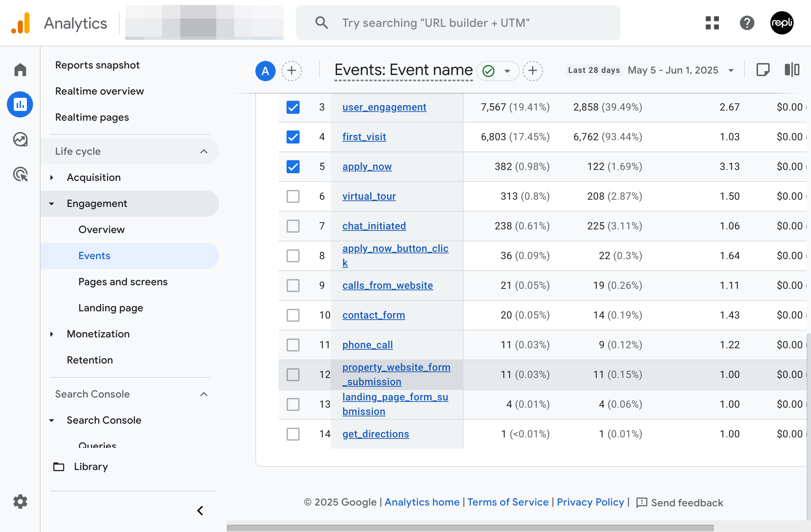Collapse the navigation panel with left arrow

coord(200,511)
